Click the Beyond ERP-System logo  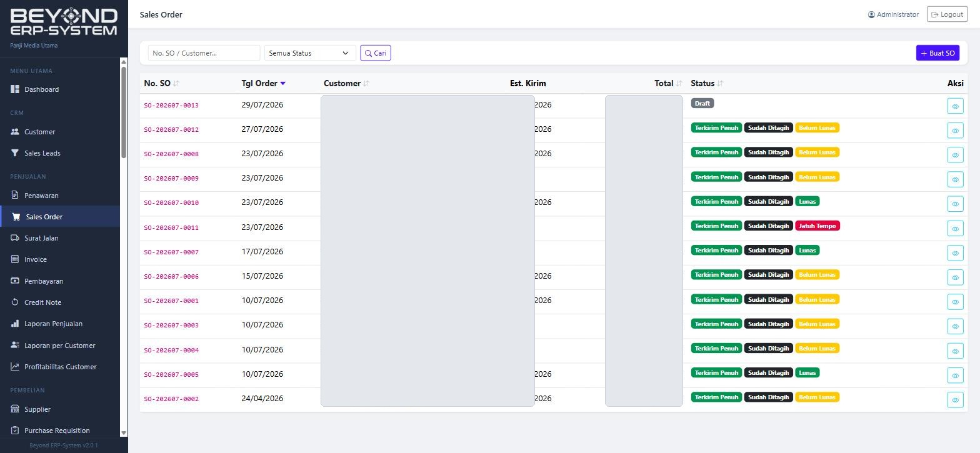64,22
